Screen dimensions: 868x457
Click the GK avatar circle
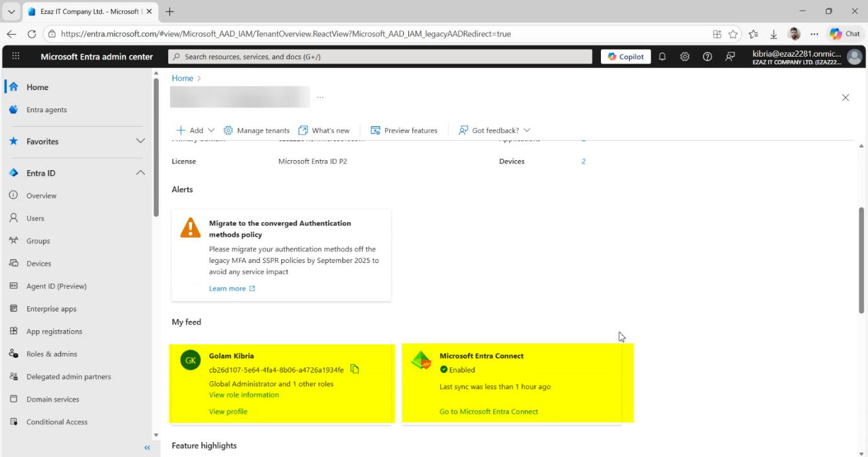[x=190, y=361]
